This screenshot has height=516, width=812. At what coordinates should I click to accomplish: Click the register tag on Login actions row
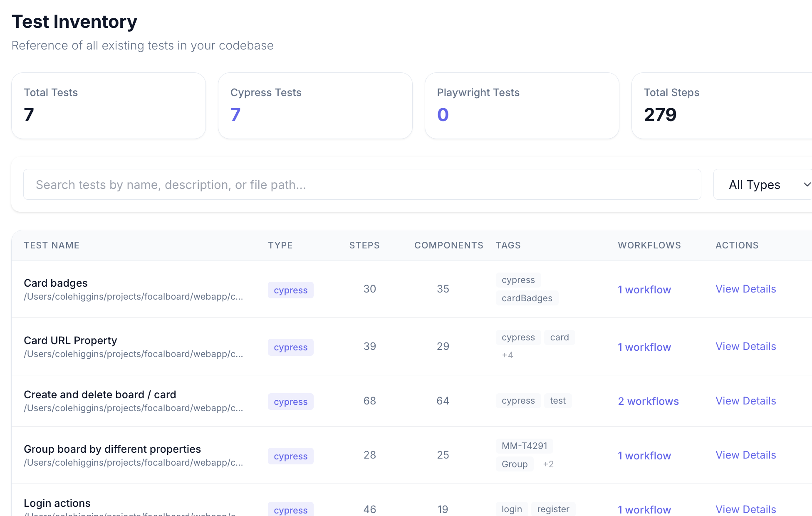(x=553, y=509)
